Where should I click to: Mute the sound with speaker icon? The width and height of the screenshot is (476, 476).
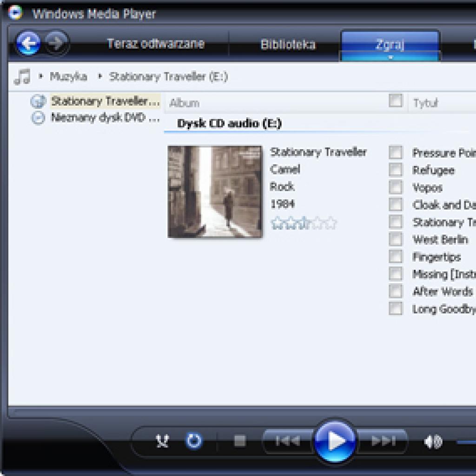click(433, 442)
